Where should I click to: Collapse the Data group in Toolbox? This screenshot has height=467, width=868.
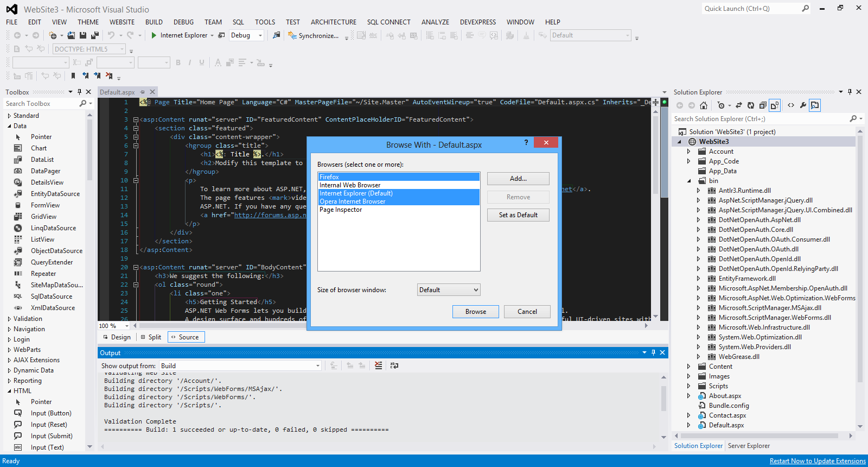pos(9,126)
